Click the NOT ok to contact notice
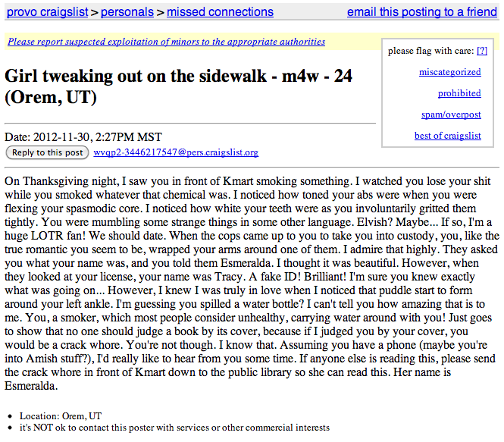 point(174,428)
